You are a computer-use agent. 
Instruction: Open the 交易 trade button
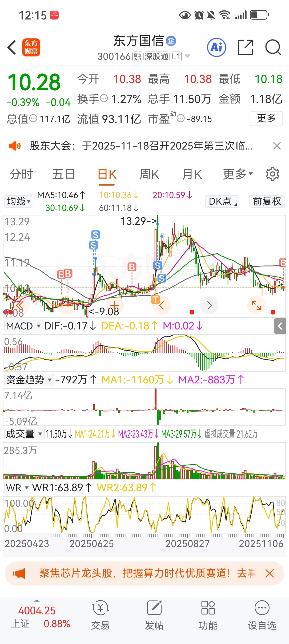tap(100, 615)
